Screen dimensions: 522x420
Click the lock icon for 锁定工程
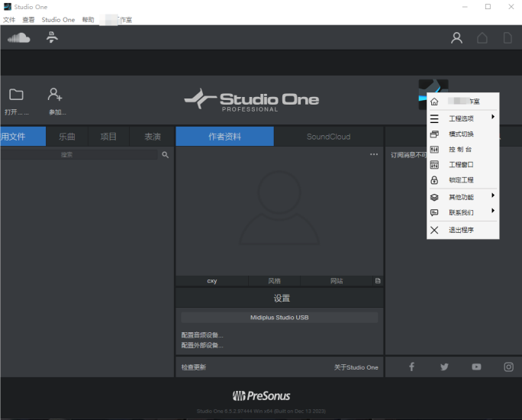click(x=434, y=180)
